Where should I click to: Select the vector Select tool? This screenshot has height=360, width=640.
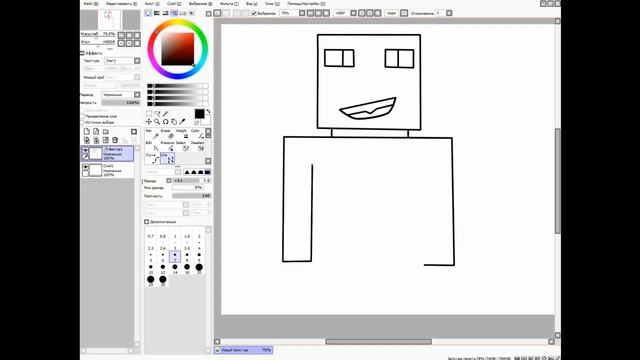click(x=182, y=146)
